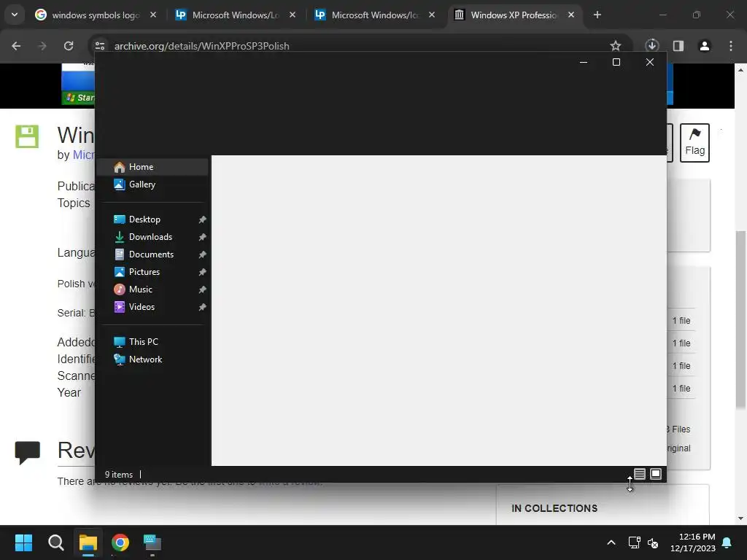The image size is (747, 560).
Task: Click the on-screen keyboard taskbar app
Action: pyautogui.click(x=152, y=542)
